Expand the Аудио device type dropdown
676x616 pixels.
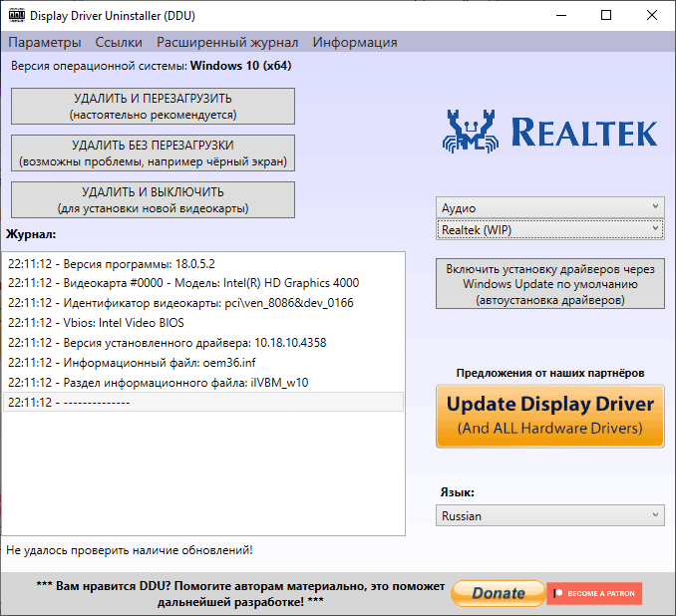[x=550, y=207]
